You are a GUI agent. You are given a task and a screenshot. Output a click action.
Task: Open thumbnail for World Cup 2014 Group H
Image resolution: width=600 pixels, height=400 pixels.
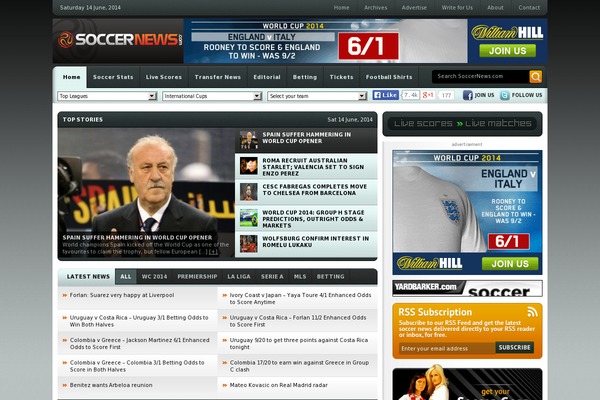(x=248, y=218)
